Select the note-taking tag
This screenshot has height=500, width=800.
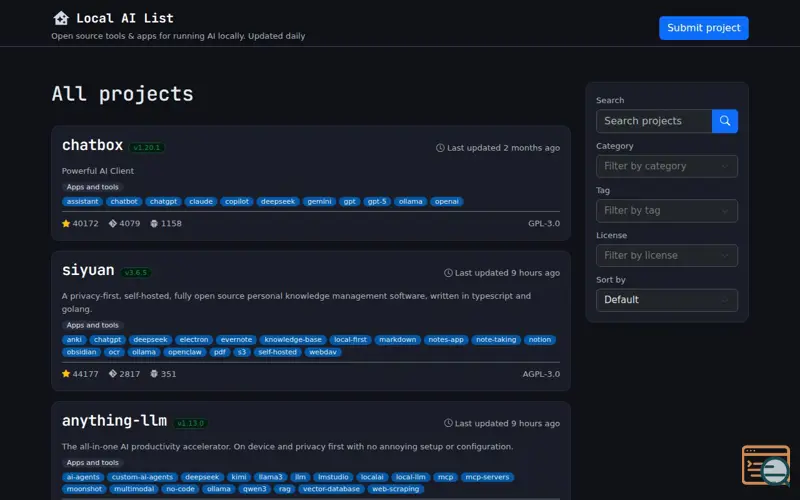point(496,340)
